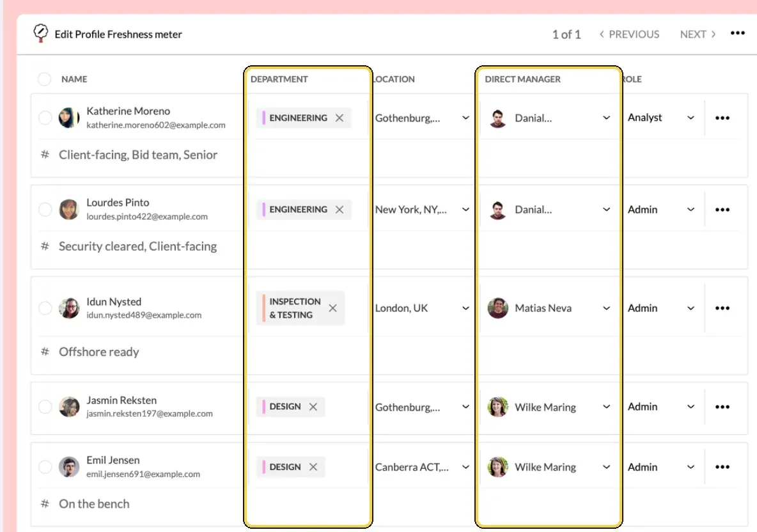Click Matias Neva's manager avatar
757x532 pixels.
(x=498, y=308)
